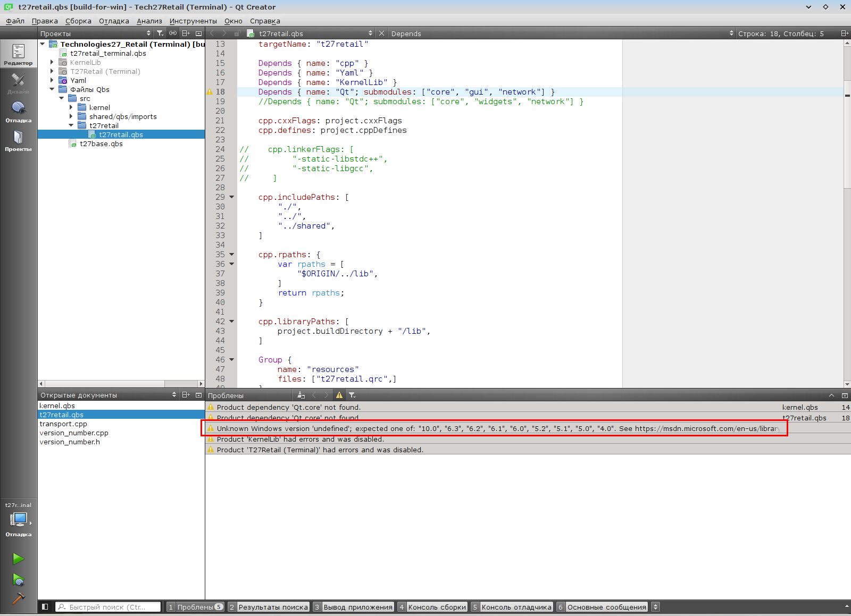Screen dimensions: 851x616
Task: Toggle show warnings in Проблемы panel
Action: click(x=339, y=395)
